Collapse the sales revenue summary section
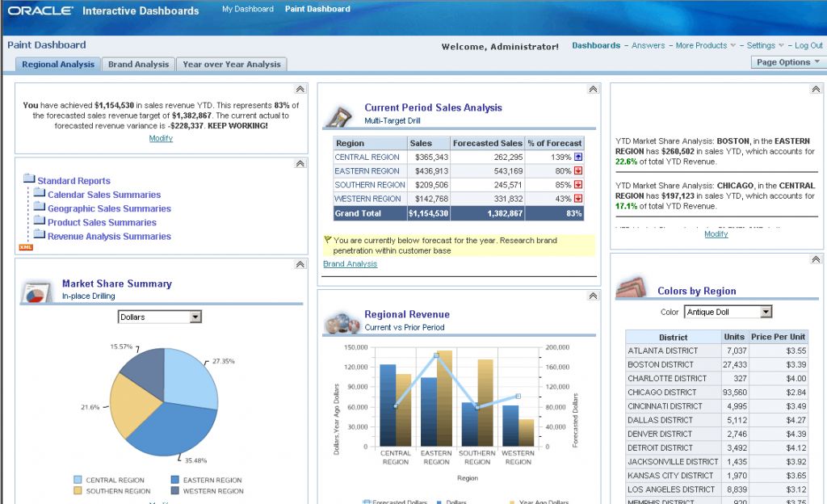 click(x=300, y=89)
